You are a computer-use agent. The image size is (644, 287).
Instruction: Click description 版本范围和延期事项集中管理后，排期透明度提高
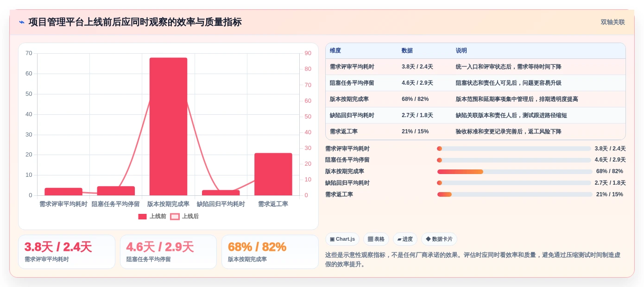pyautogui.click(x=517, y=99)
